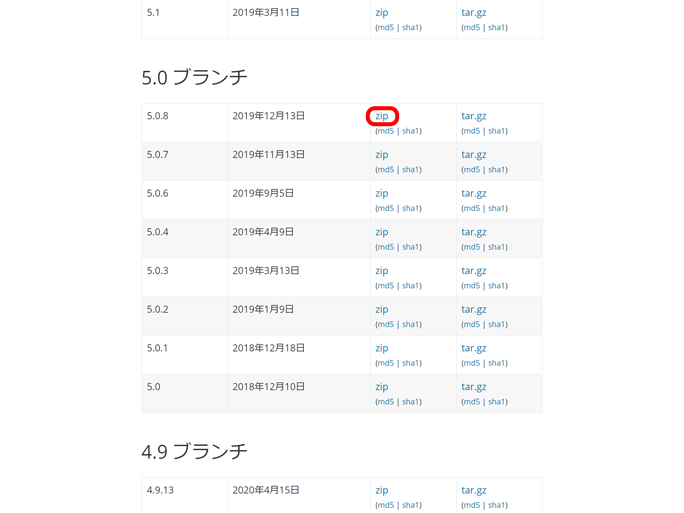Open md5 for 5.0.4 tar.gz
The image size is (684, 513).
coord(471,247)
